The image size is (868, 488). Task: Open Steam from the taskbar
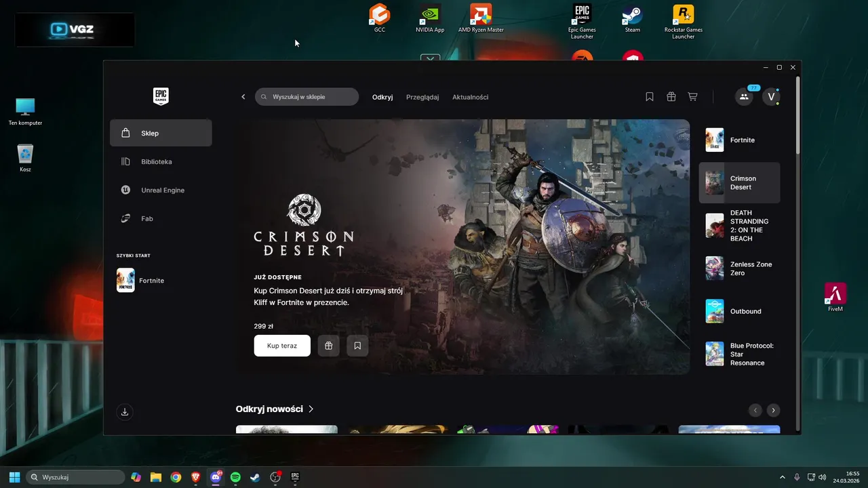255,477
